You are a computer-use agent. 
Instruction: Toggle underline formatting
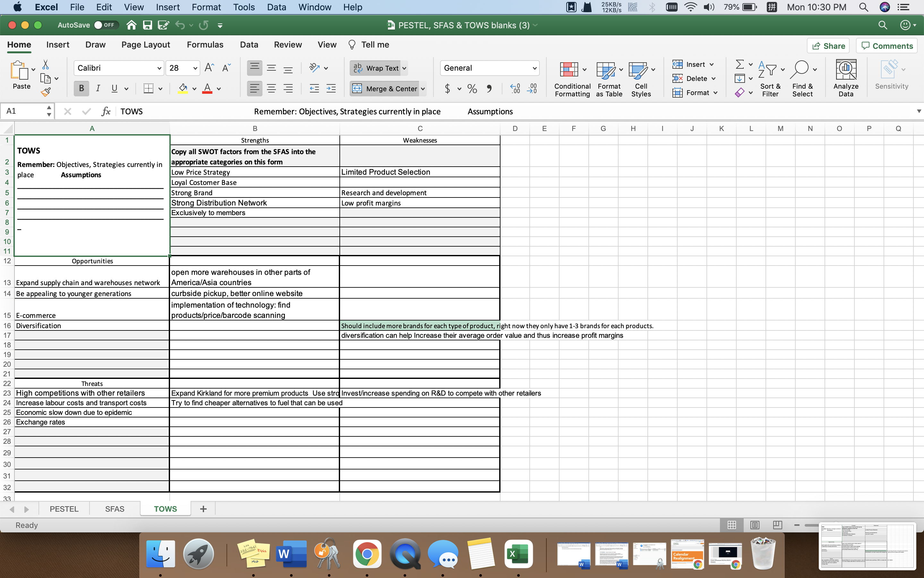pyautogui.click(x=114, y=89)
